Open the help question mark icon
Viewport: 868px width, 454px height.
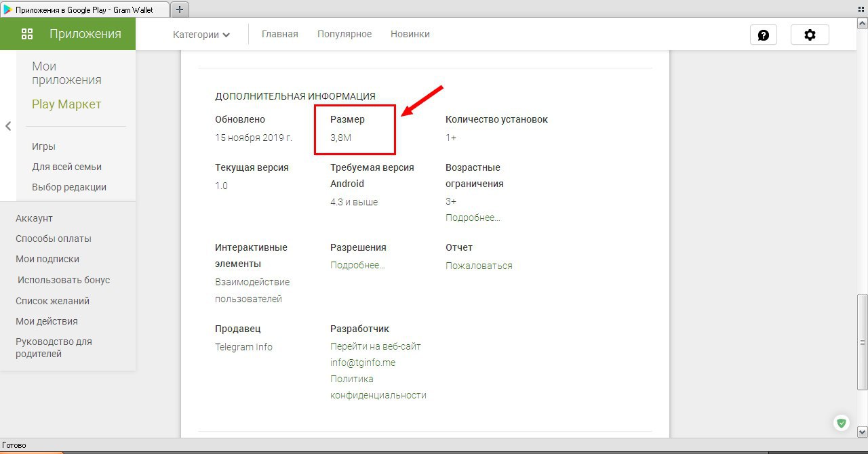(764, 35)
